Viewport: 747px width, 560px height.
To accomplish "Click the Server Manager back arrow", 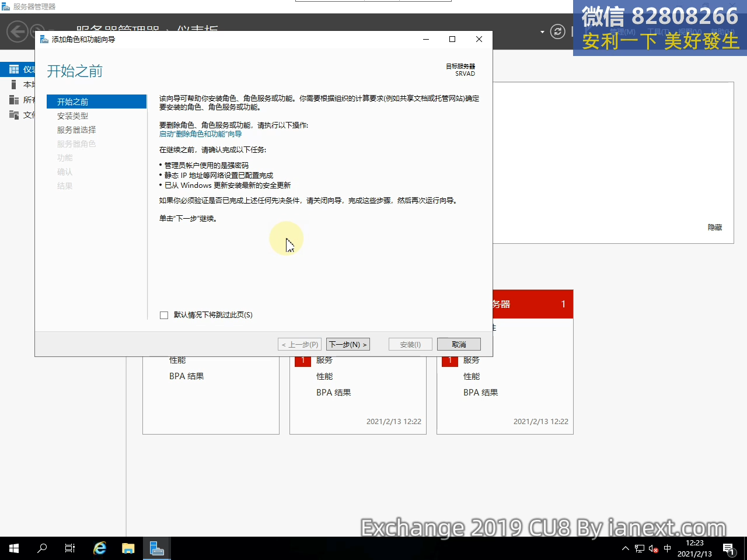I will (18, 32).
